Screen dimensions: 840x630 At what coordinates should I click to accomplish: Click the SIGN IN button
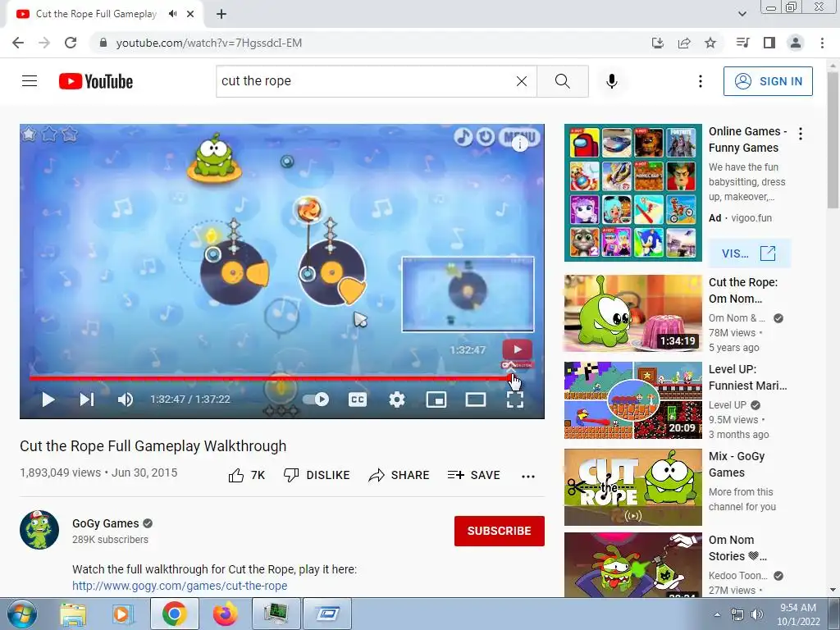[768, 81]
